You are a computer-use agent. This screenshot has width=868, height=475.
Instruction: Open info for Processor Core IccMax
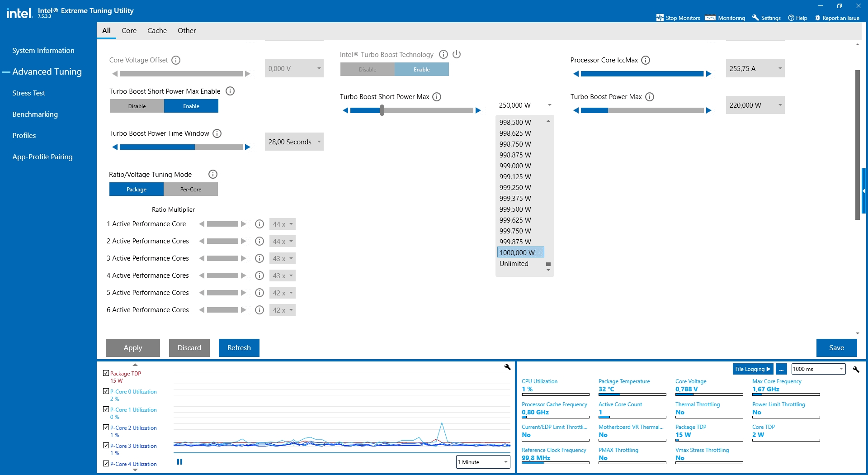tap(646, 60)
